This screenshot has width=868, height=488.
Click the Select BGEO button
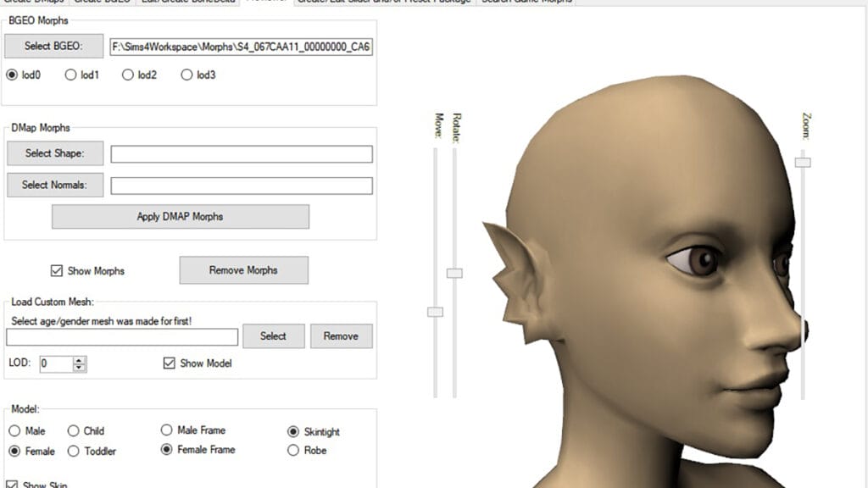53,46
